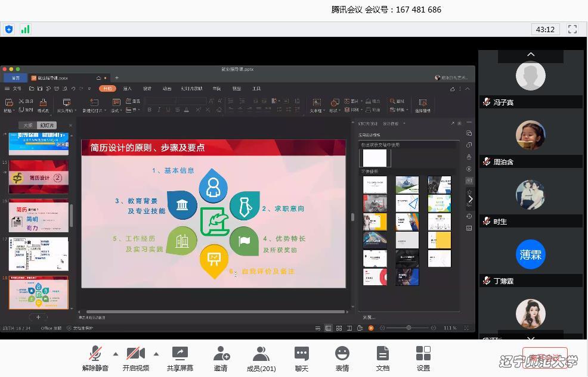
Task: Expand video options arrow beside 开启视频
Action: pos(156,354)
